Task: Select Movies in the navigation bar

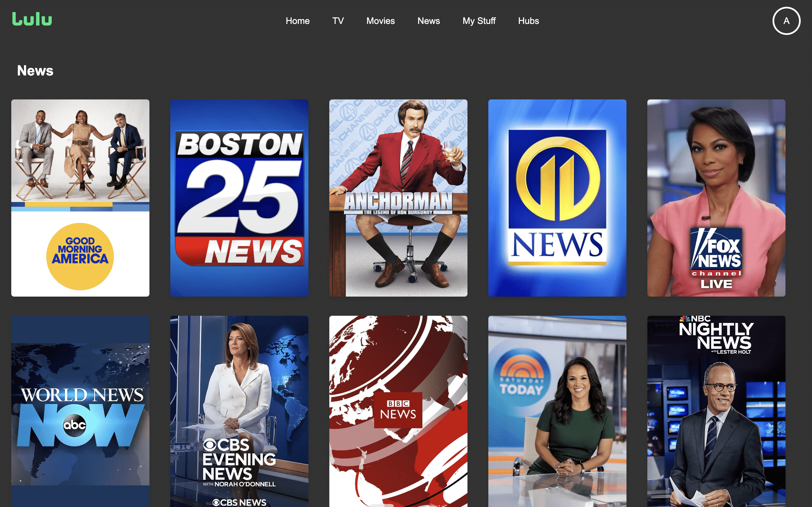Action: coord(380,21)
